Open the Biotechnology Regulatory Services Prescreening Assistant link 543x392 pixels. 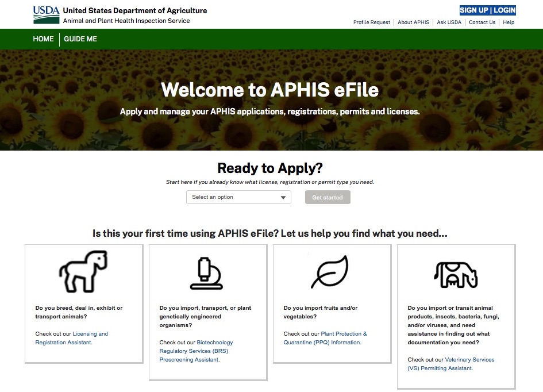[x=196, y=351]
